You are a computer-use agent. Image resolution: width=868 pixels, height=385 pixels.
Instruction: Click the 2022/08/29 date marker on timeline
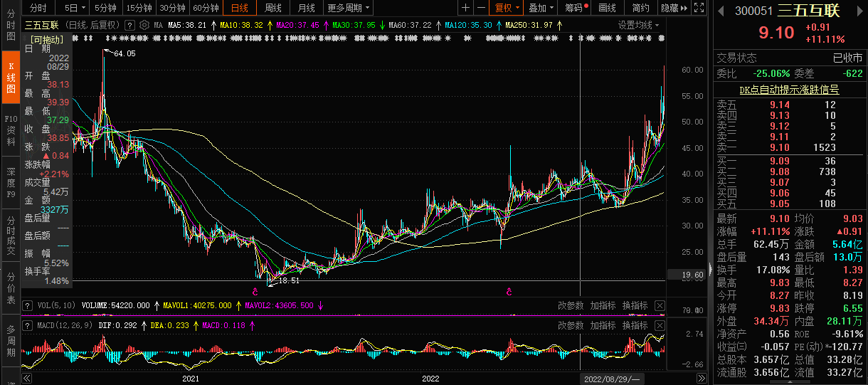[x=612, y=379]
